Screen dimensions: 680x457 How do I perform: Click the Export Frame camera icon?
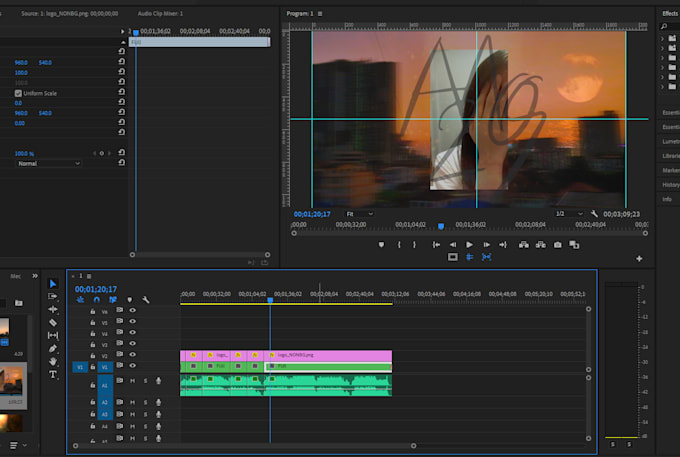coord(558,244)
